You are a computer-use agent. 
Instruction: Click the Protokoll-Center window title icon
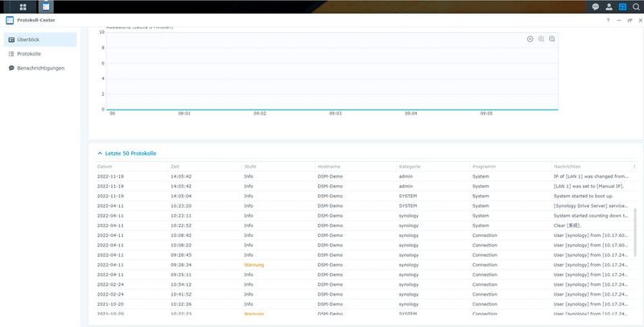click(x=10, y=20)
